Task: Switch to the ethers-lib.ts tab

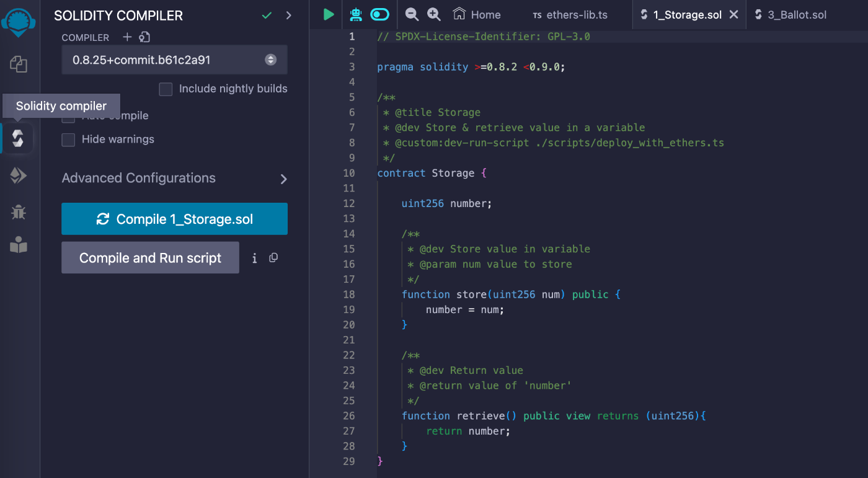Action: pyautogui.click(x=570, y=15)
